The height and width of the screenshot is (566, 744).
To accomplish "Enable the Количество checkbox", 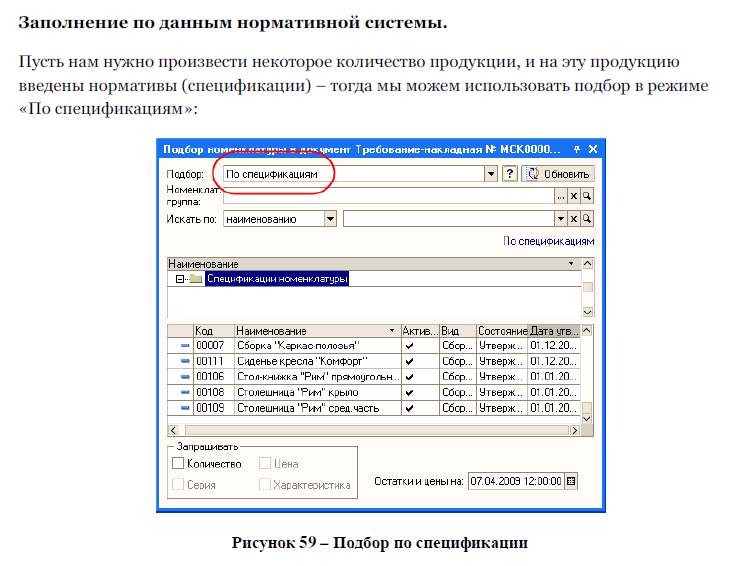I will [x=178, y=463].
